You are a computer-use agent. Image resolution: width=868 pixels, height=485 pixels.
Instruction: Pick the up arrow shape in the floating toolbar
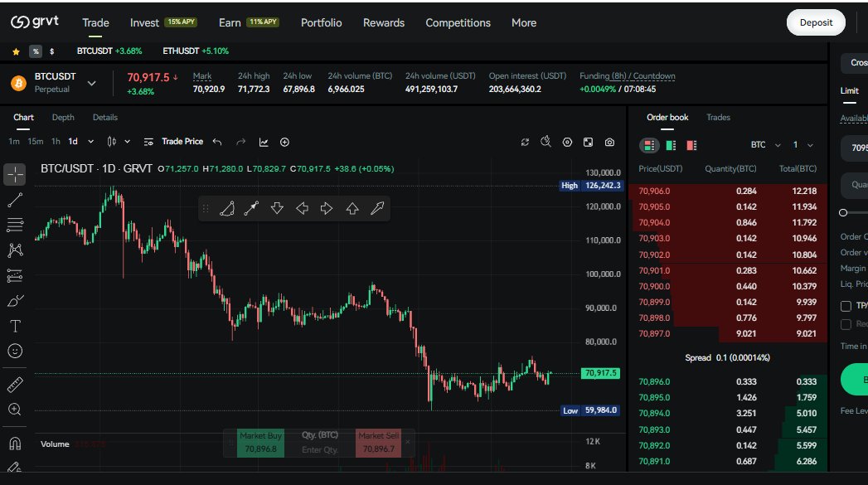point(352,209)
